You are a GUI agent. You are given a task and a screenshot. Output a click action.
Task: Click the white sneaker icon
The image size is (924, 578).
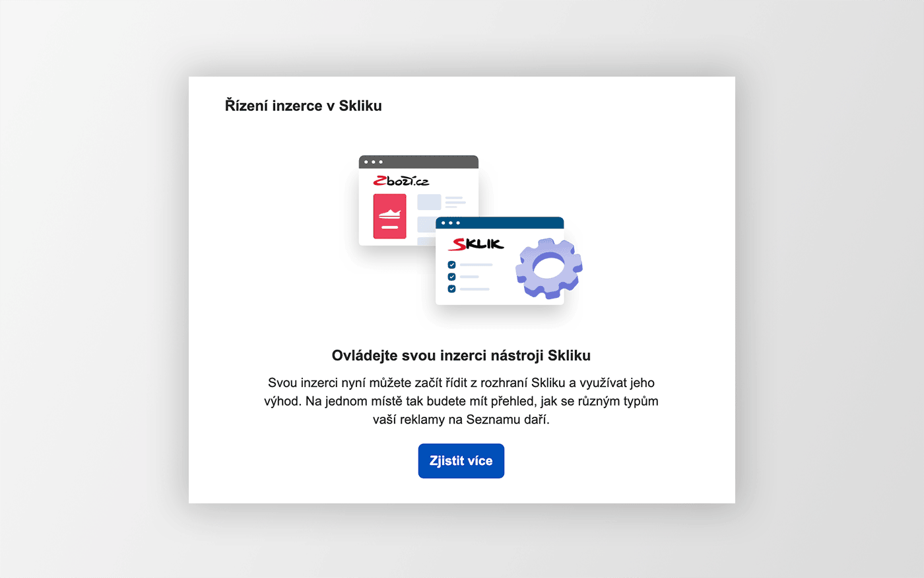389,214
